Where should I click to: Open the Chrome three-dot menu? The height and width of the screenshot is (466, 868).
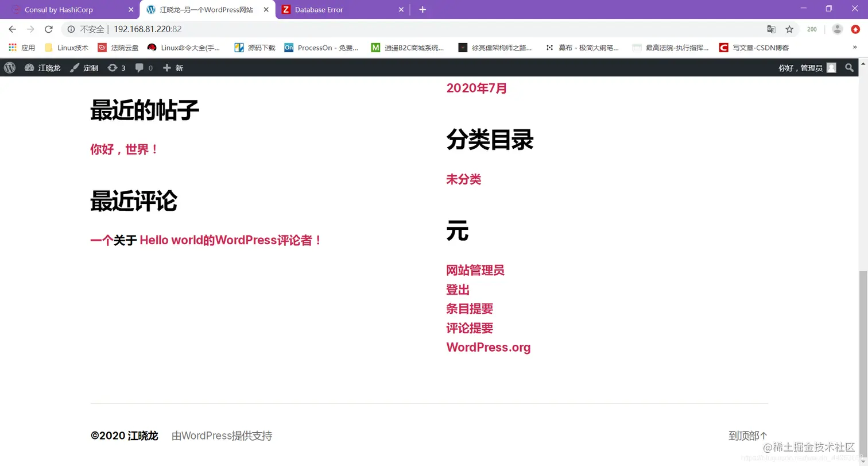856,29
